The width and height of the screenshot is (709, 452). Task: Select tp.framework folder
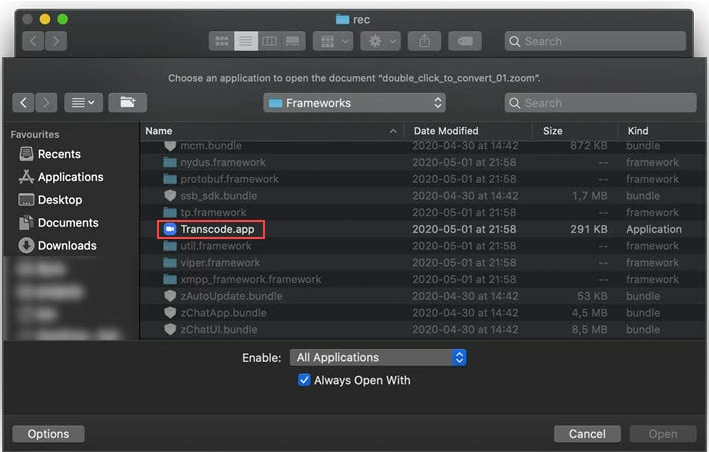[x=423, y=212]
